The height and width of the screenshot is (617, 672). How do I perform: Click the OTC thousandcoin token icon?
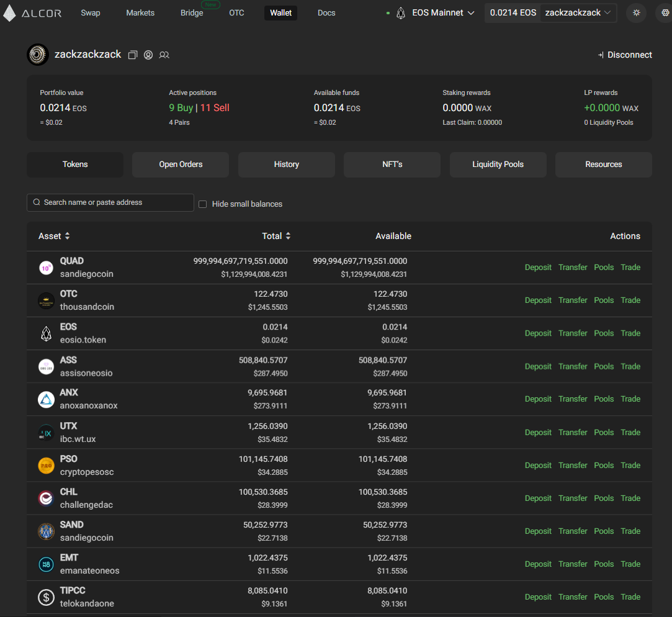point(47,301)
